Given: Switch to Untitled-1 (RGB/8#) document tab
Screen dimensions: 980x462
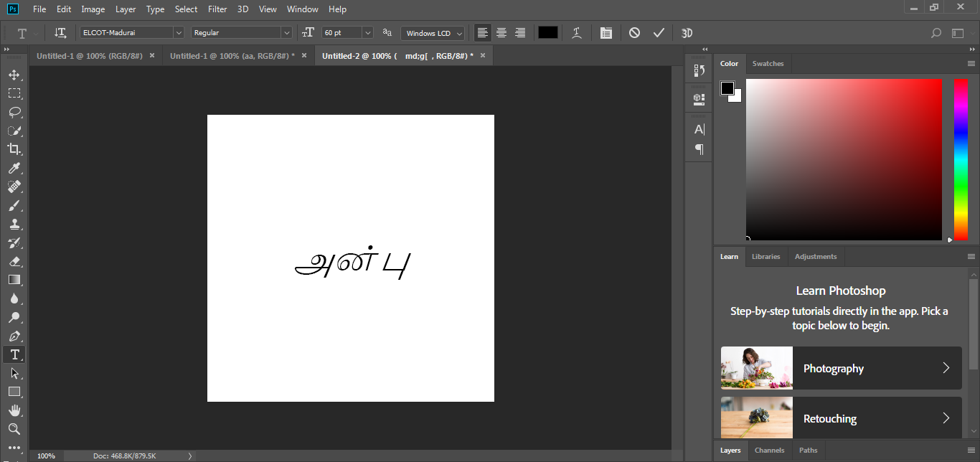Looking at the screenshot, I should click(90, 56).
